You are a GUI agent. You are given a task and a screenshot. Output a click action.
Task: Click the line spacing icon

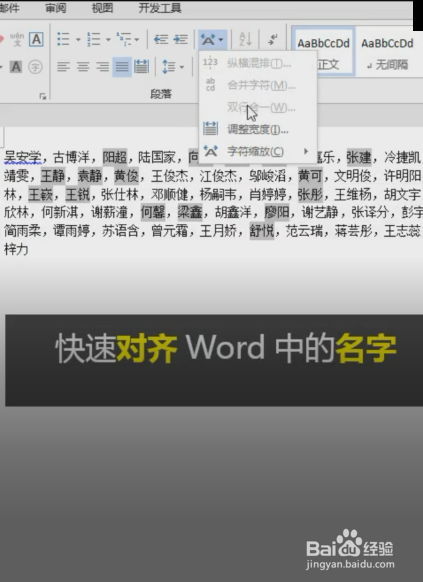click(169, 67)
